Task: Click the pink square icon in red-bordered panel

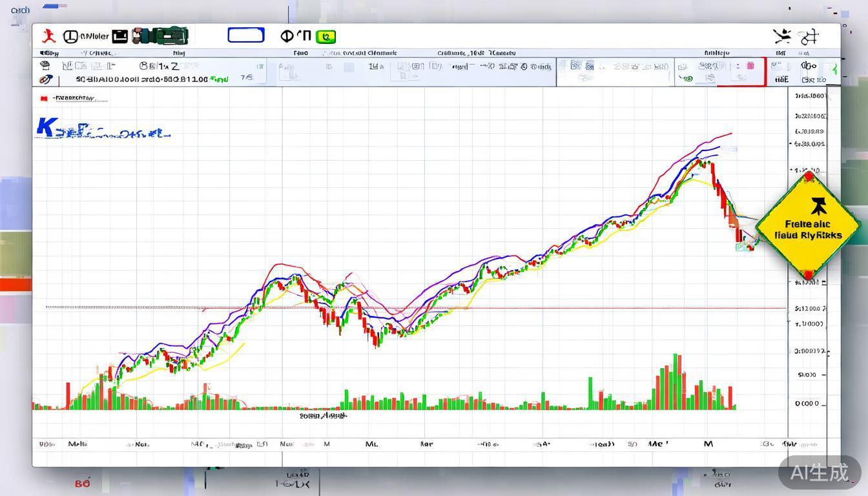Action: [750, 66]
